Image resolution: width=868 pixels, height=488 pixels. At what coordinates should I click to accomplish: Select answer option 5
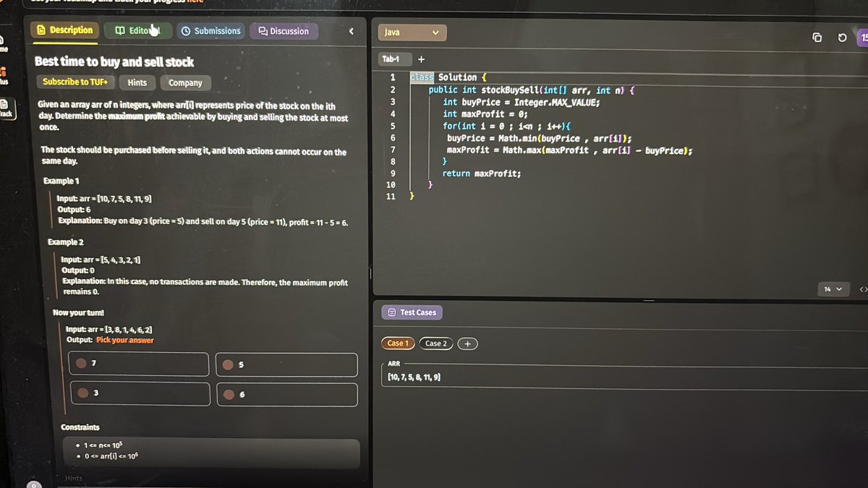(x=287, y=364)
